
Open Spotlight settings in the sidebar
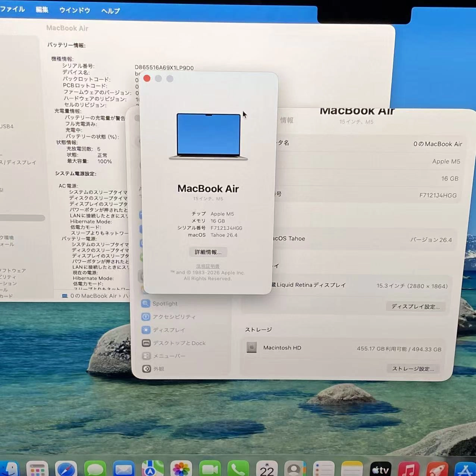coord(165,303)
